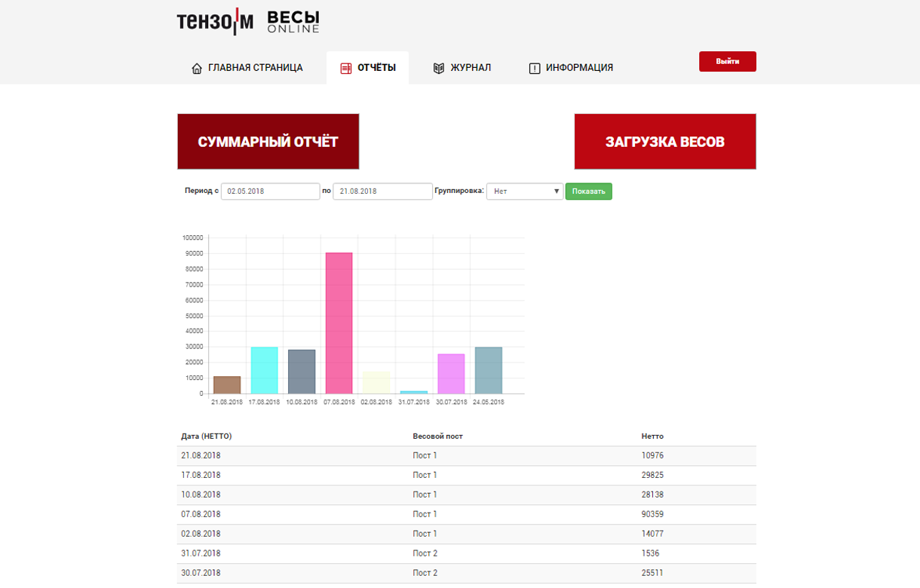Open the Загрузка весов report
Screen dimensions: 920x588
point(664,142)
